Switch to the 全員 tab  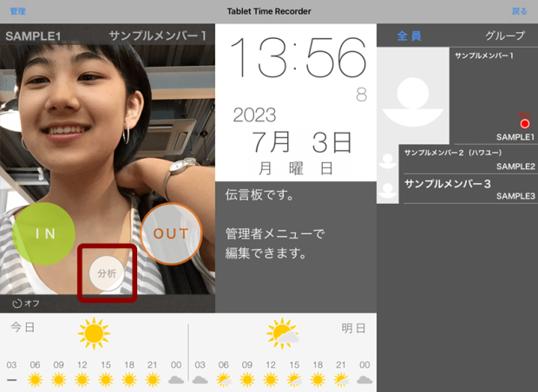click(409, 36)
